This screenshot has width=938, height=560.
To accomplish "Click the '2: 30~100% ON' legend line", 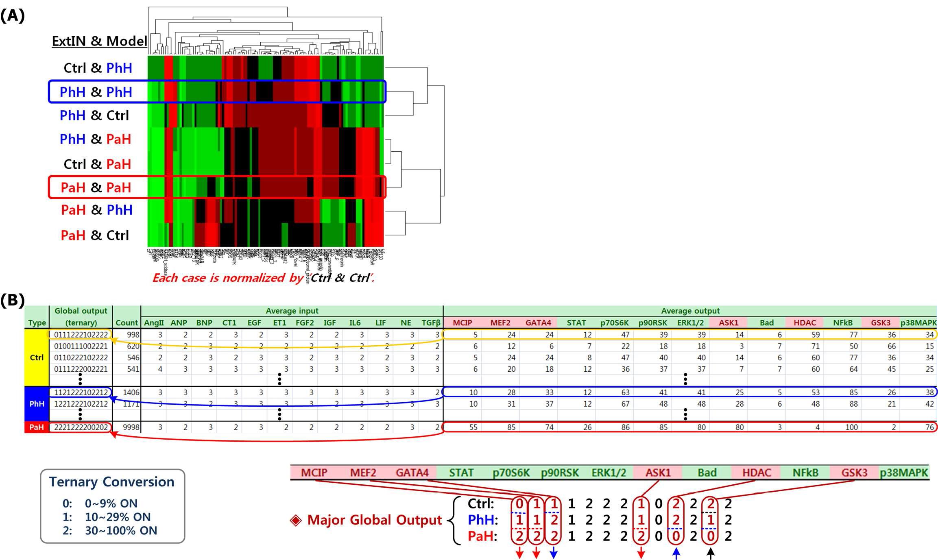I will [110, 530].
